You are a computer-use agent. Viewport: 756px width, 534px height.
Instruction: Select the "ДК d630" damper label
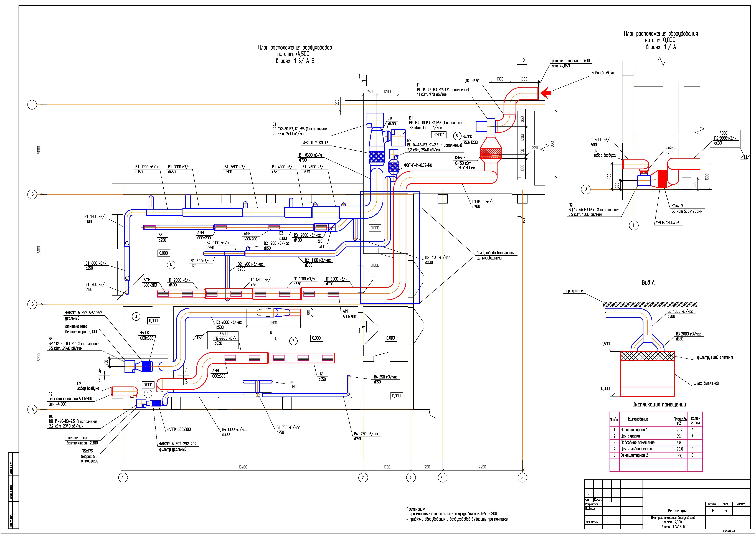pyautogui.click(x=472, y=81)
